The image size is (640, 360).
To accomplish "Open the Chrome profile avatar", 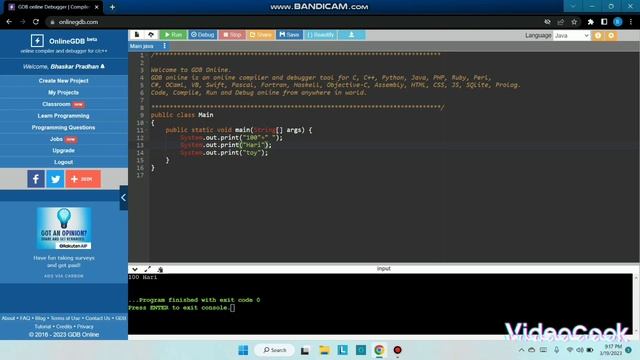I will pyautogui.click(x=618, y=22).
